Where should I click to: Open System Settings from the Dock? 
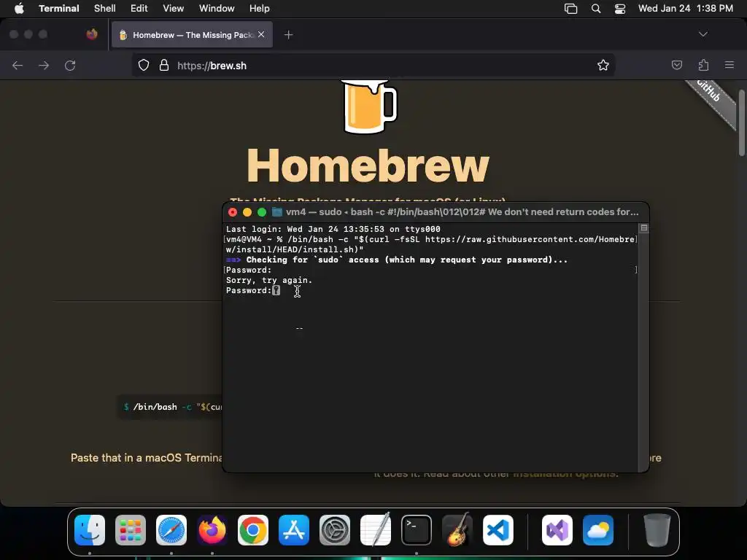334,530
